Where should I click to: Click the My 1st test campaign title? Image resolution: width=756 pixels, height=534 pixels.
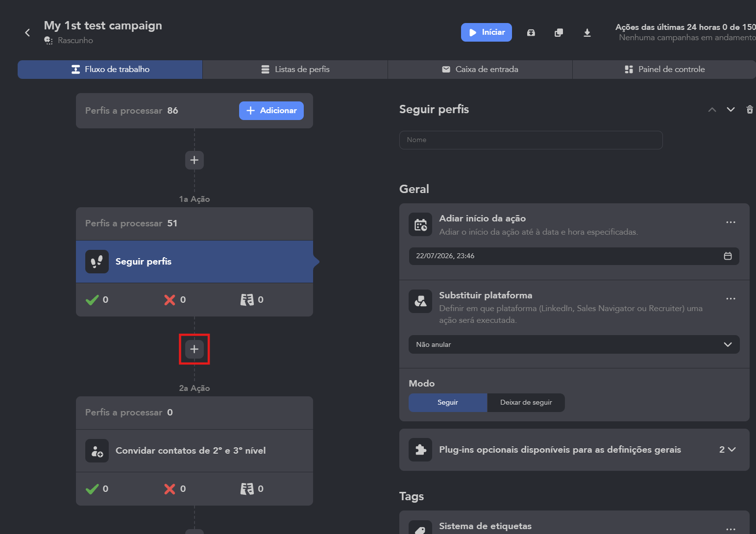(103, 25)
